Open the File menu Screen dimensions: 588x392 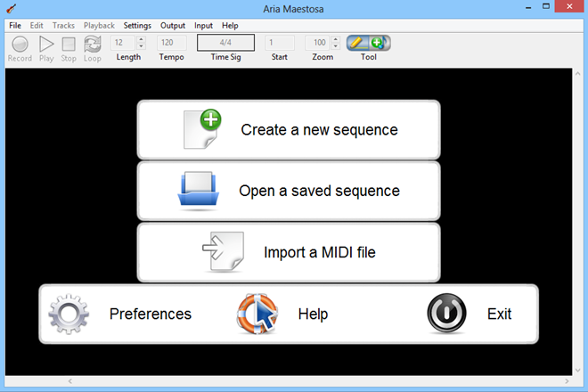15,26
